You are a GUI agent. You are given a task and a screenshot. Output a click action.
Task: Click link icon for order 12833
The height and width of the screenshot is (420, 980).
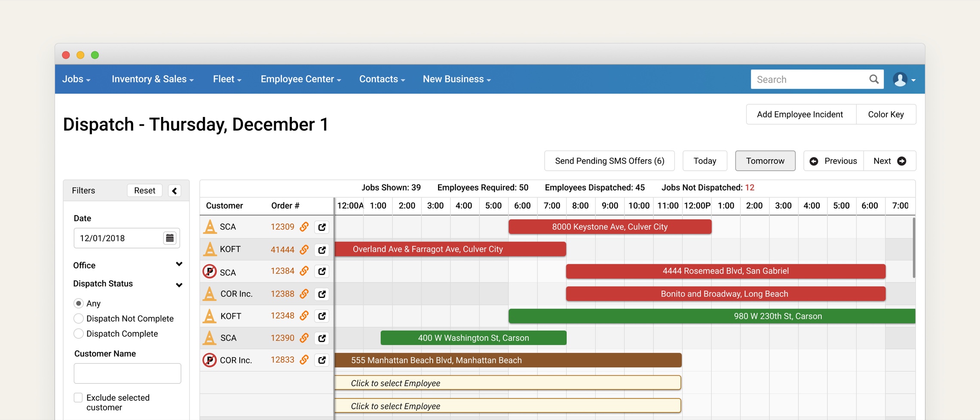pyautogui.click(x=304, y=360)
